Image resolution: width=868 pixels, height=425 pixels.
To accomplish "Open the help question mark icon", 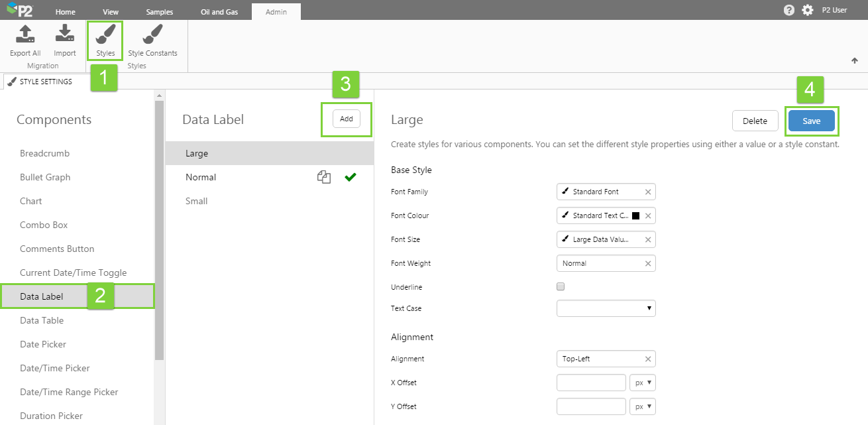I will point(788,11).
